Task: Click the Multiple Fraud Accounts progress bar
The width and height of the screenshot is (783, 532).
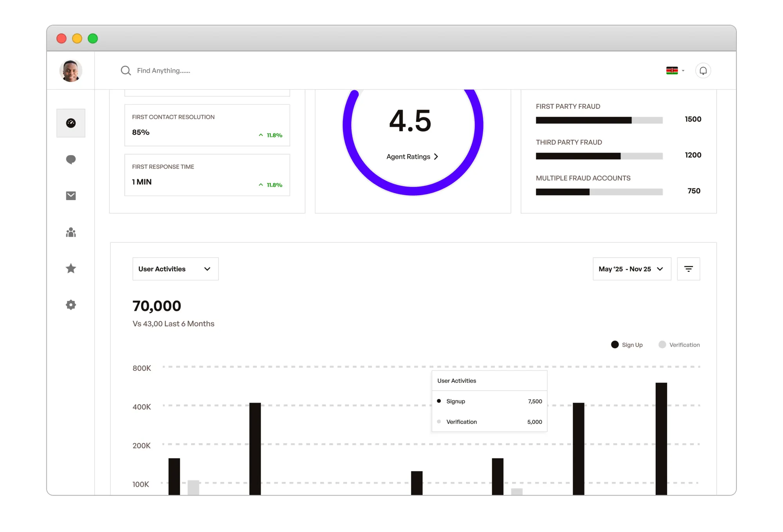Action: click(x=599, y=192)
